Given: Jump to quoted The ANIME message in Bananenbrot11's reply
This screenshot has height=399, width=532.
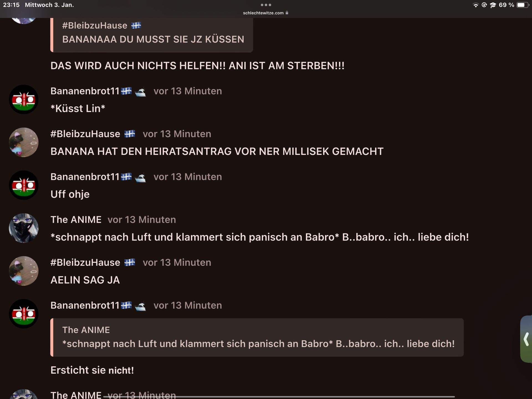Looking at the screenshot, I should (x=257, y=337).
